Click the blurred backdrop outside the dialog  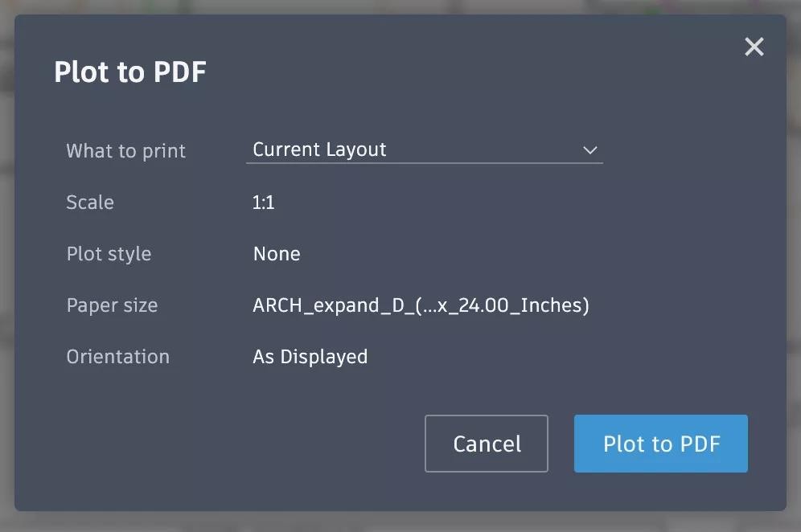click(400, 522)
